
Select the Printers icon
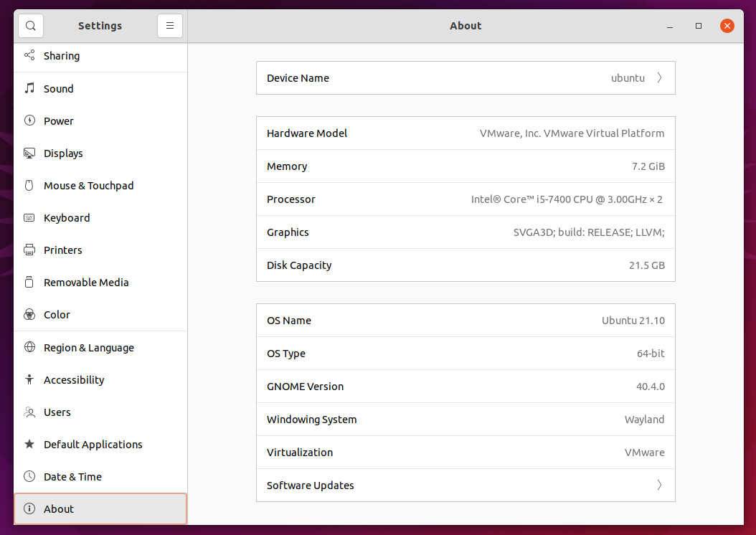point(29,250)
